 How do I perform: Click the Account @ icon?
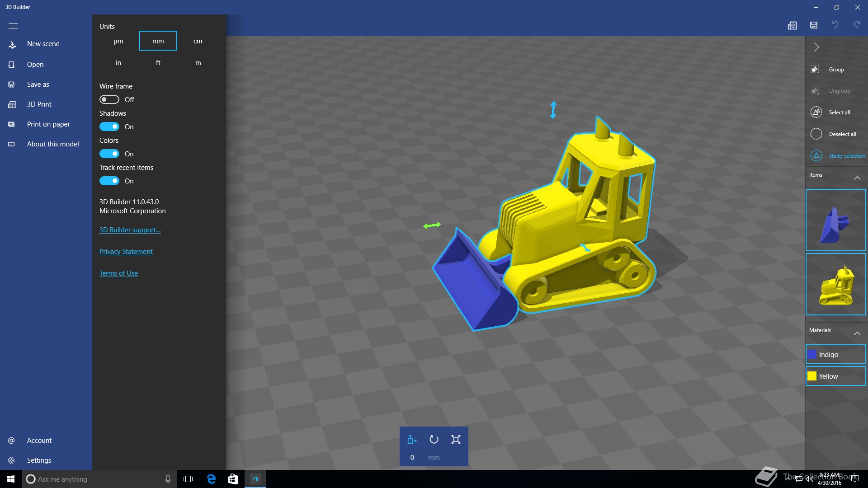tap(12, 441)
